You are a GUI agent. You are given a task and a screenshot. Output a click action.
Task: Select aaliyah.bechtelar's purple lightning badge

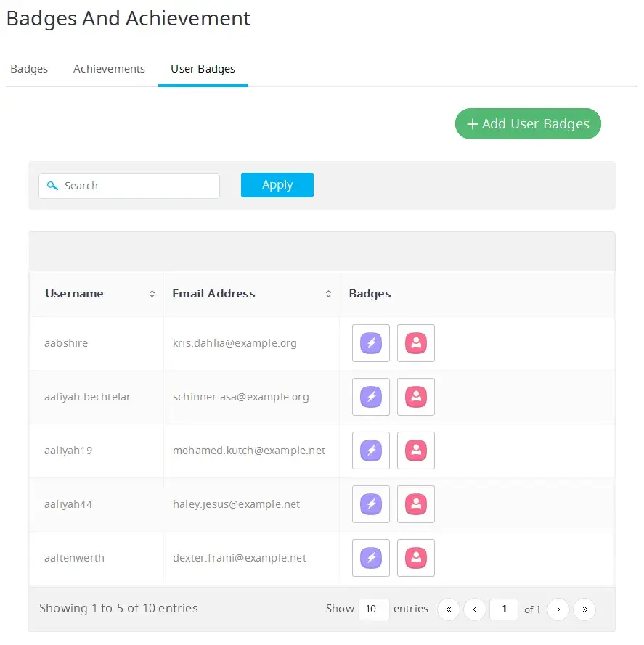pyautogui.click(x=371, y=397)
